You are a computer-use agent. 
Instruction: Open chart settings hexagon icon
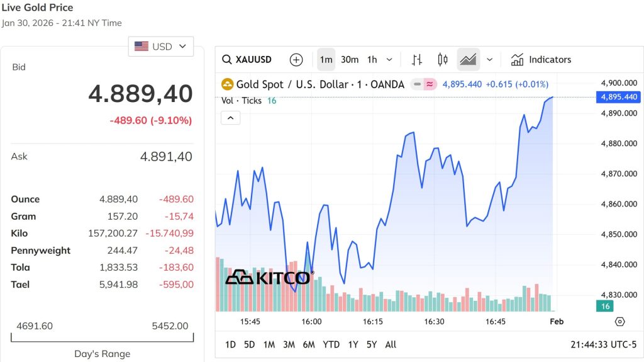click(620, 322)
